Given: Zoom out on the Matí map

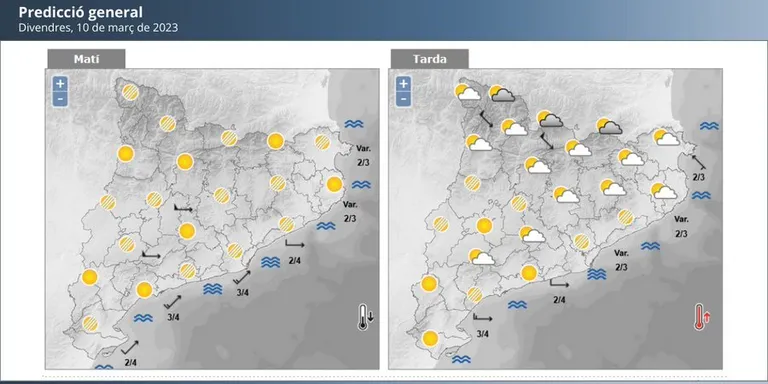Looking at the screenshot, I should [x=60, y=98].
